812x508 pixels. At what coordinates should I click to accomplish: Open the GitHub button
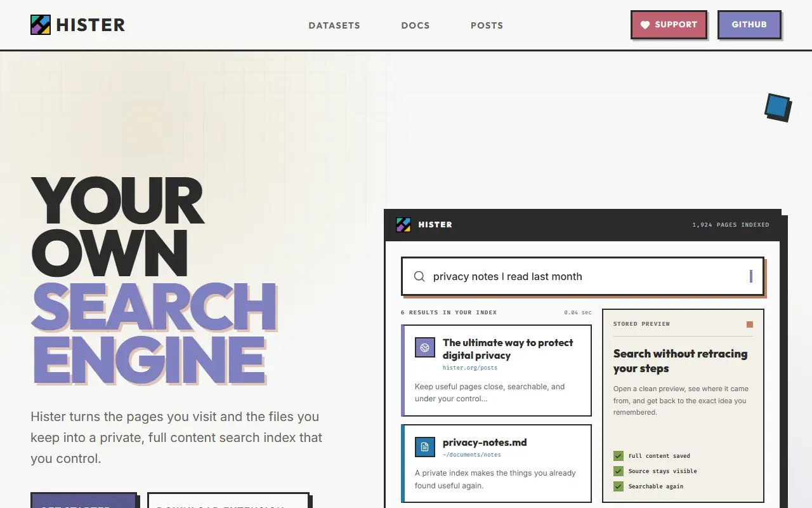(x=749, y=25)
